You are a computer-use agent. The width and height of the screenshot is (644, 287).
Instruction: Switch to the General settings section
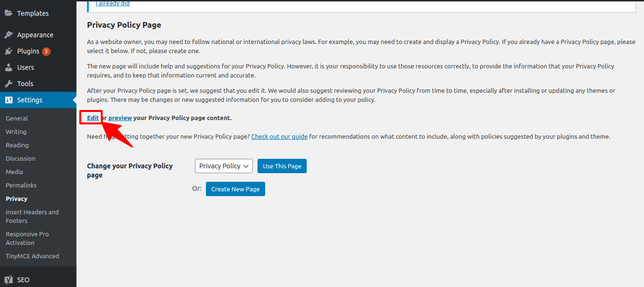[x=16, y=118]
